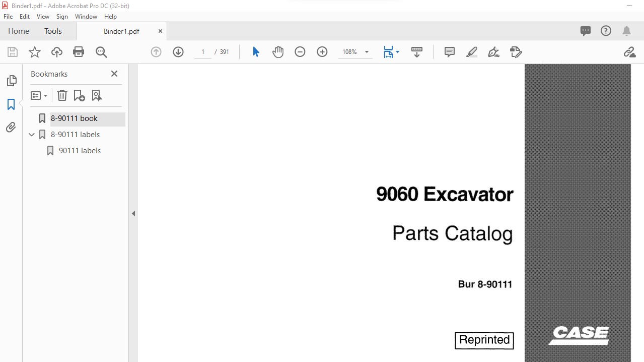This screenshot has width=644, height=362.
Task: Open the Fill & Sign pen tool
Action: pos(494,52)
